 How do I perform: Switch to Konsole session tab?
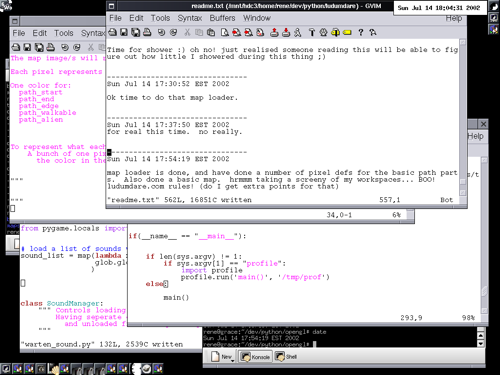tap(256, 357)
